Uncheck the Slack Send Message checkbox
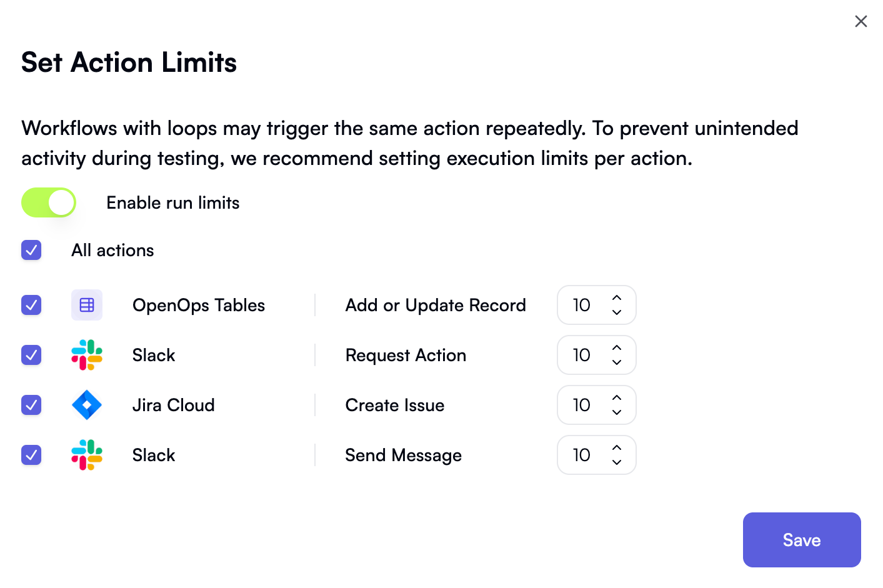Image resolution: width=883 pixels, height=588 pixels. 31,455
